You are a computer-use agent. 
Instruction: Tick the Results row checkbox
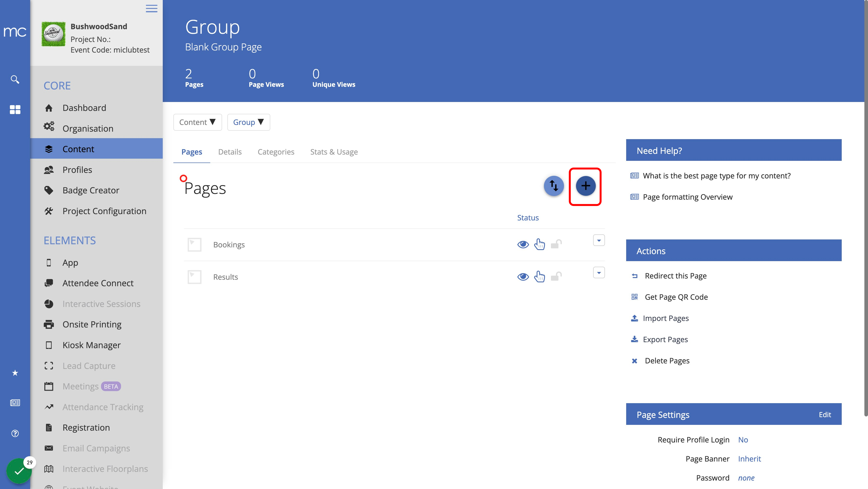coord(194,277)
